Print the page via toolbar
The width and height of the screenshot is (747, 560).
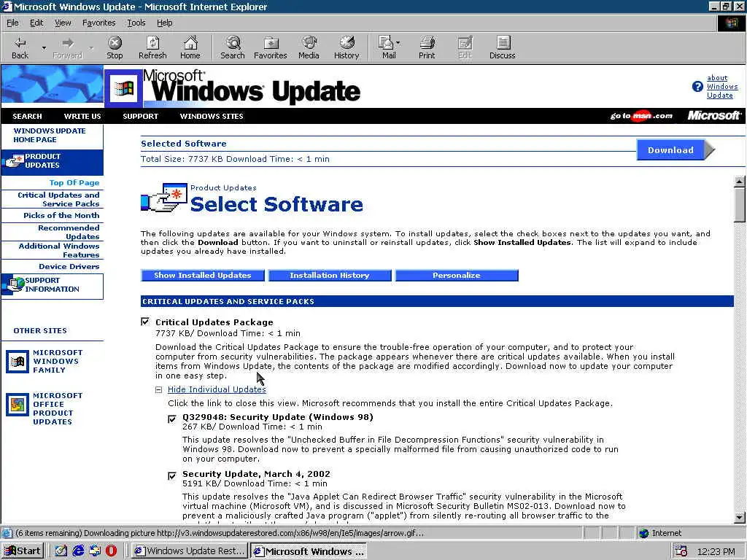[427, 47]
